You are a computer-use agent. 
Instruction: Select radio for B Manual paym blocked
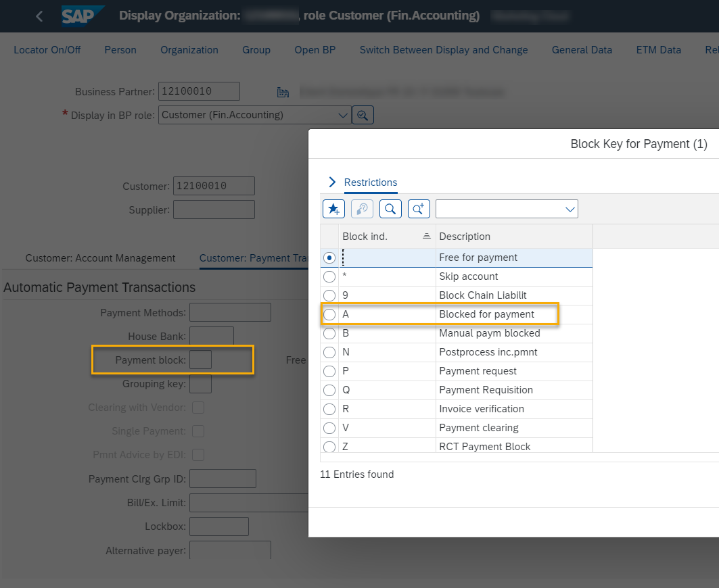tap(329, 333)
